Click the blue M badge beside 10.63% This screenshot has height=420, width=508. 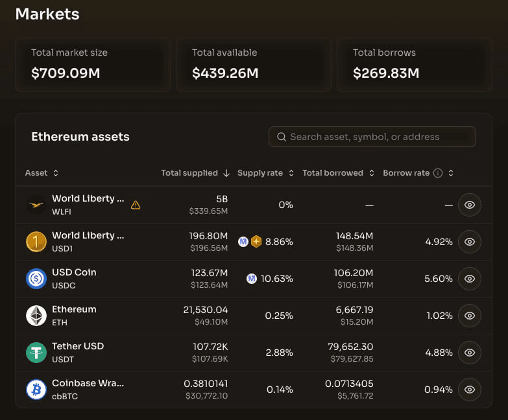(252, 279)
